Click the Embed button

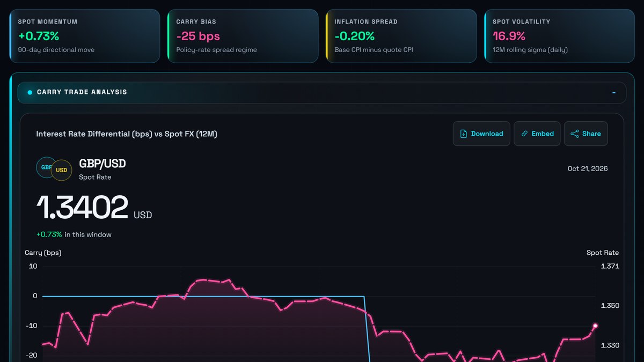(x=537, y=134)
